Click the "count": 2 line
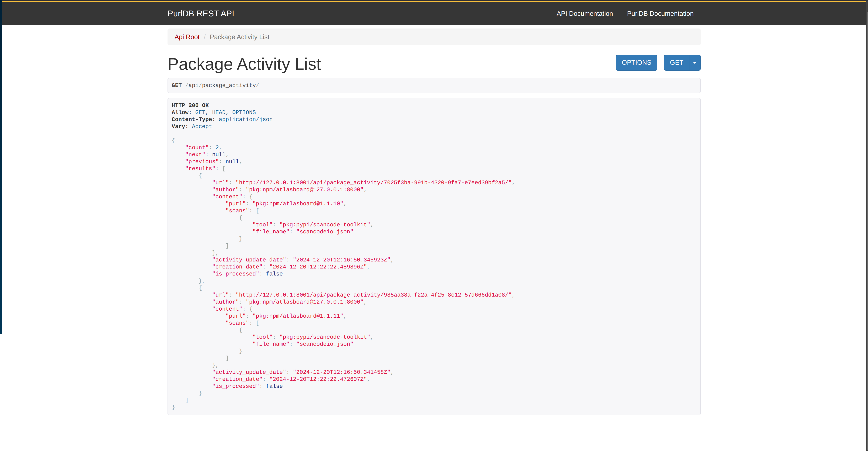868x451 pixels. tap(203, 147)
